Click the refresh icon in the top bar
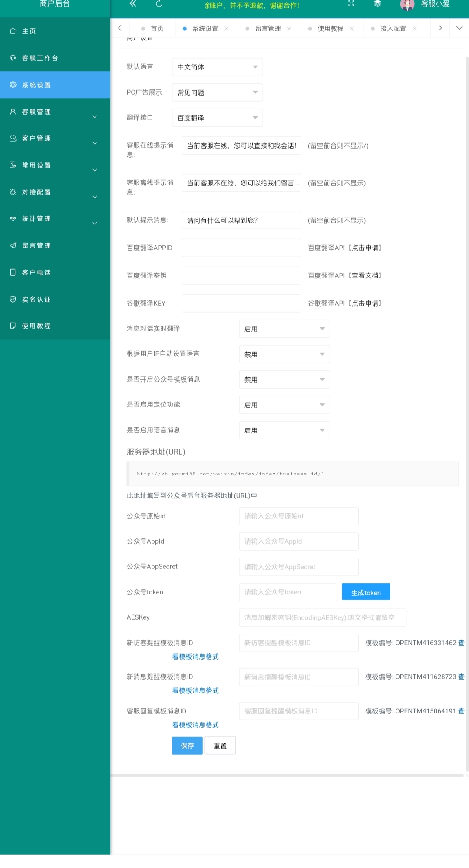This screenshot has width=469, height=868. (159, 4)
